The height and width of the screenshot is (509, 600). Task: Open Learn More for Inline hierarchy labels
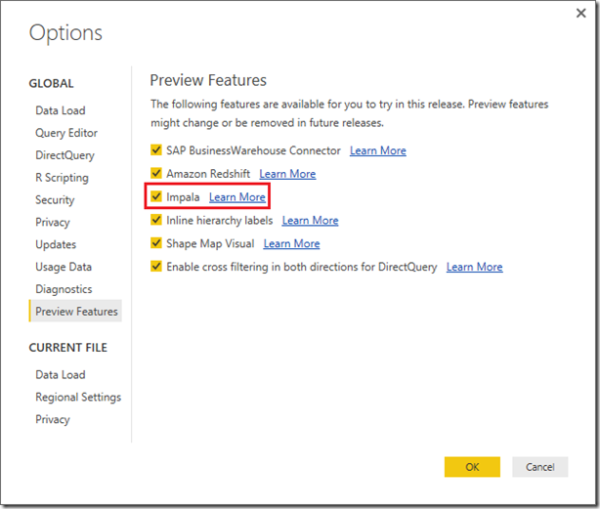(310, 221)
